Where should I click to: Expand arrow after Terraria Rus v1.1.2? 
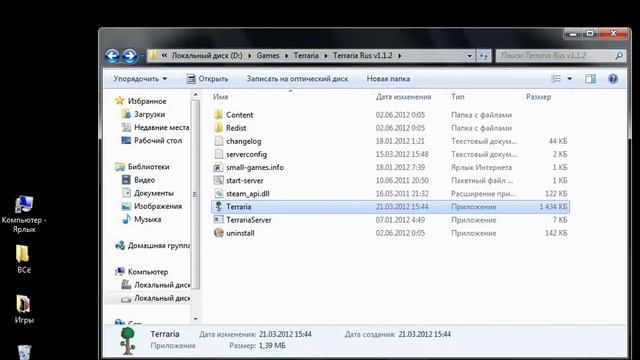[x=400, y=56]
